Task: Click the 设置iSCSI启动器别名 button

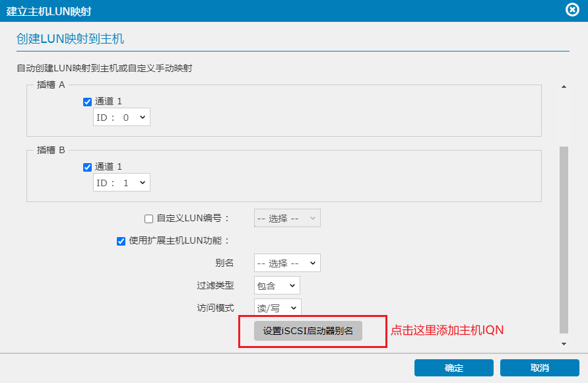Action: coord(308,330)
